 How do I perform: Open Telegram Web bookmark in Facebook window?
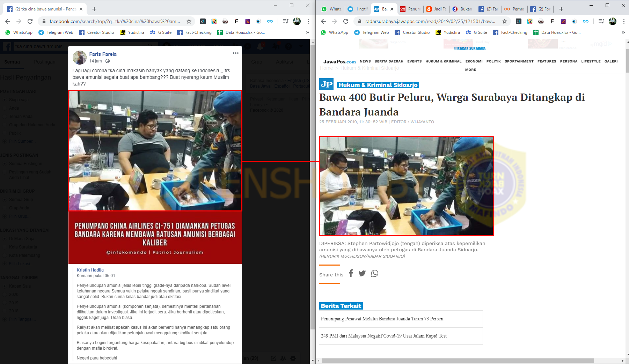(56, 32)
